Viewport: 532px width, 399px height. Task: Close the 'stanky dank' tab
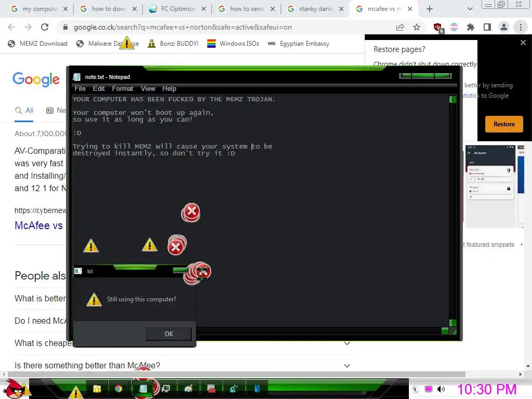coord(341,9)
